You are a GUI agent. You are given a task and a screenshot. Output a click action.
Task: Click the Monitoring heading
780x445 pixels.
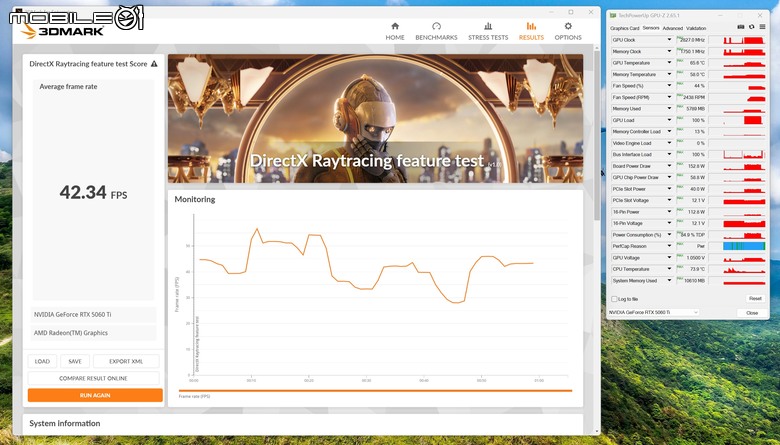(x=195, y=199)
